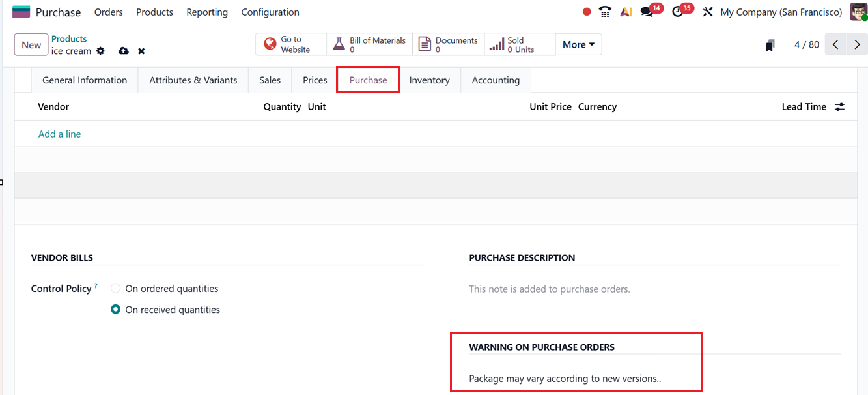Expand the More dropdown
The image size is (868, 395).
point(578,44)
